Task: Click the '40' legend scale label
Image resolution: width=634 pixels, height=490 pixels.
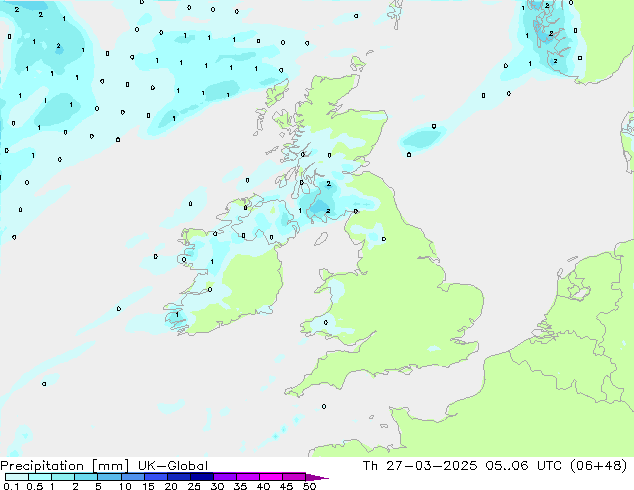Action: click(263, 486)
